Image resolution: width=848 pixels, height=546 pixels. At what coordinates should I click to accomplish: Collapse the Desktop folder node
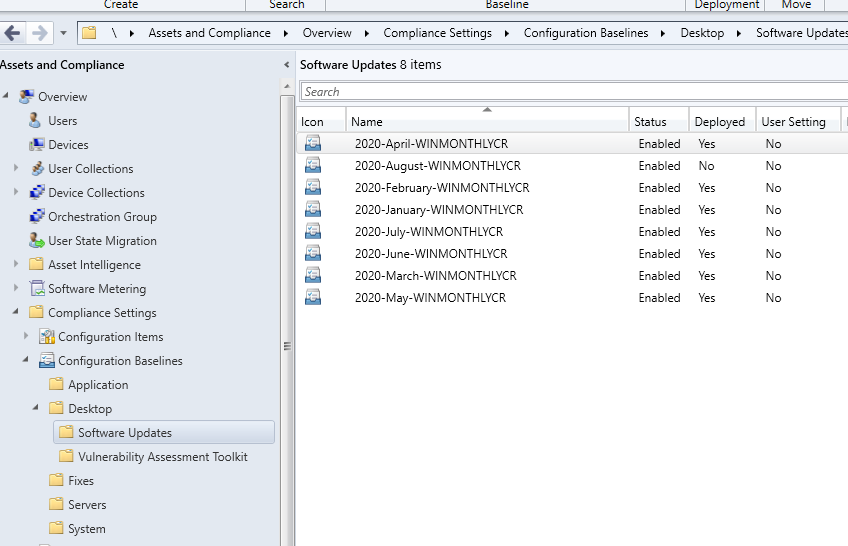click(36, 408)
